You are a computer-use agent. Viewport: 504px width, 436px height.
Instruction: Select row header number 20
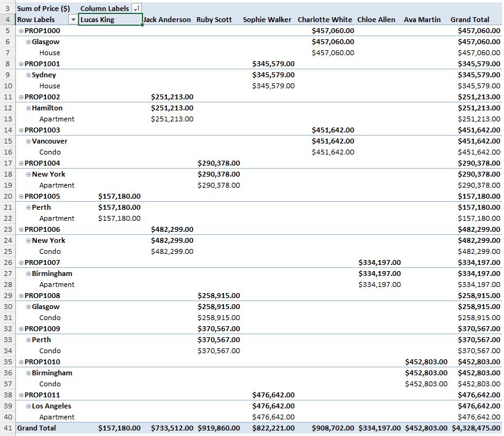point(7,196)
